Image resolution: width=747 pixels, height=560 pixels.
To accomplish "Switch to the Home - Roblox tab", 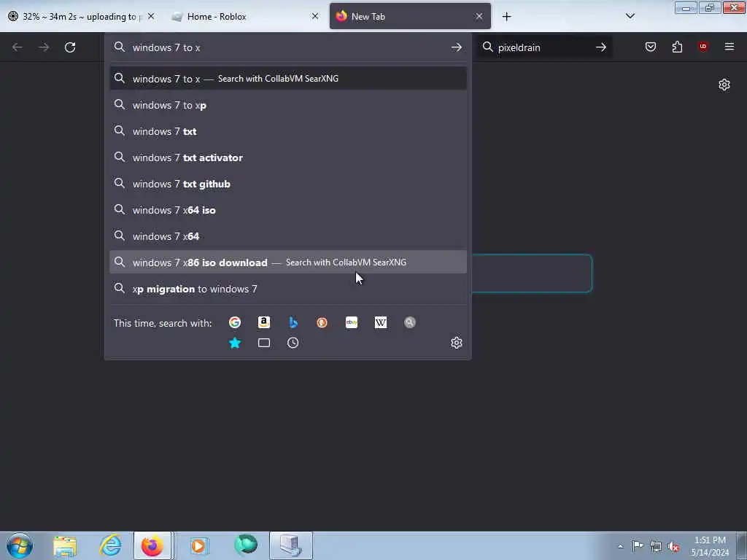I will click(245, 16).
